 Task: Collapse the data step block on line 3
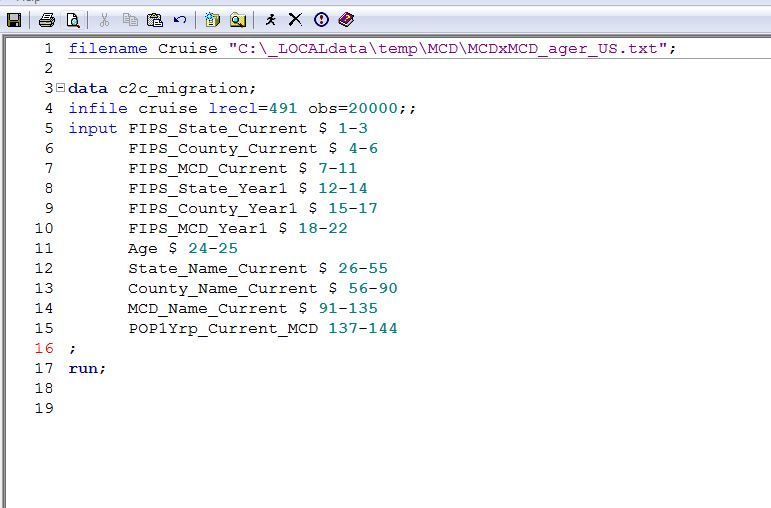pyautogui.click(x=60, y=88)
